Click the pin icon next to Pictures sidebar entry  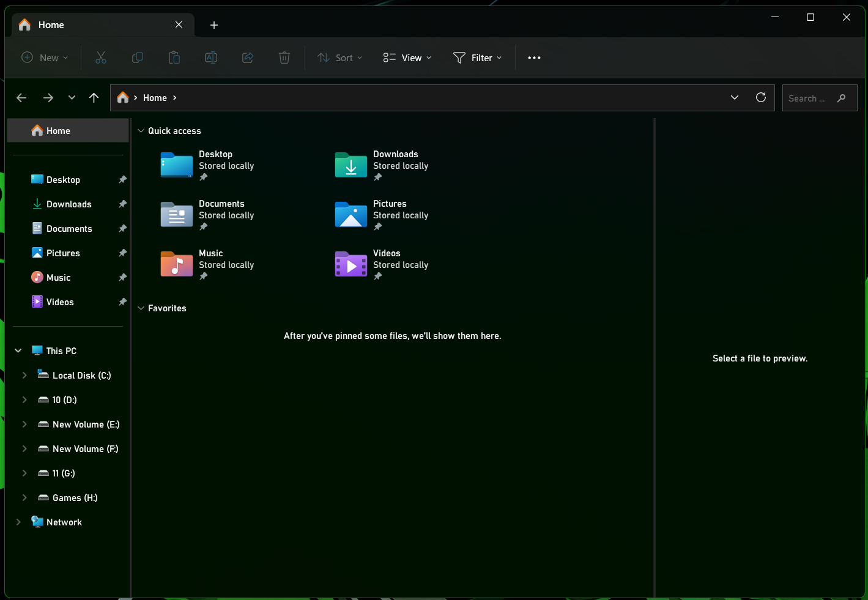tap(122, 253)
